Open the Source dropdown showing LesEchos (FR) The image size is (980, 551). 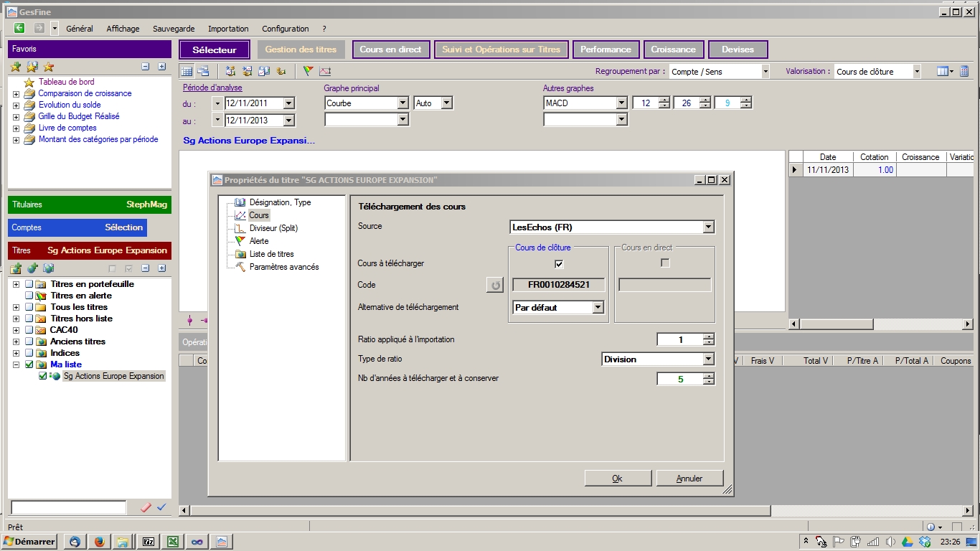(708, 227)
